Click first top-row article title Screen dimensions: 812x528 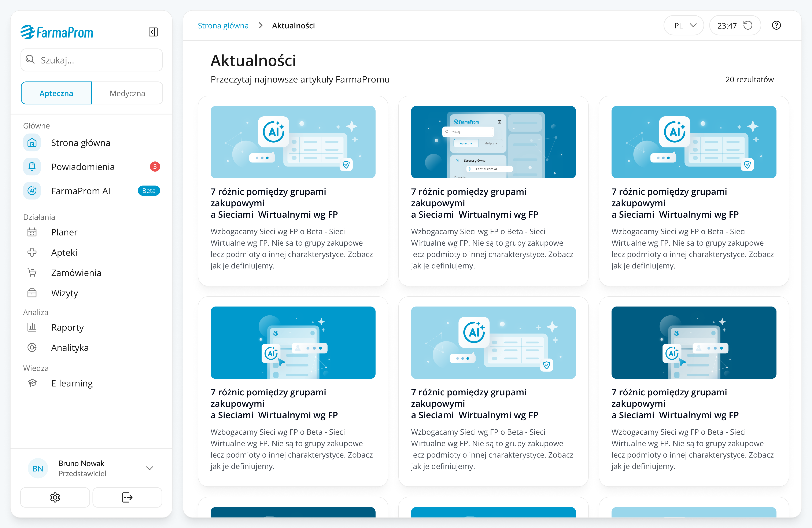274,203
